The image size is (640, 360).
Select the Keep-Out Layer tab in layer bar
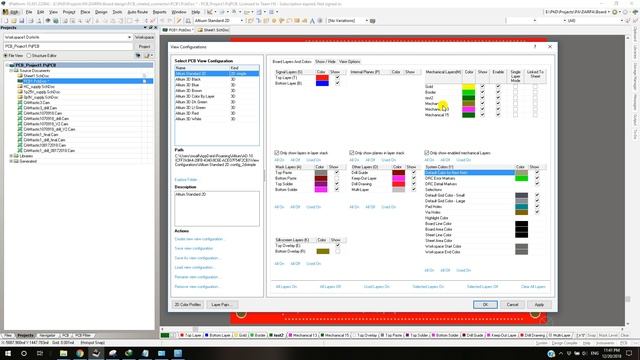click(501, 335)
